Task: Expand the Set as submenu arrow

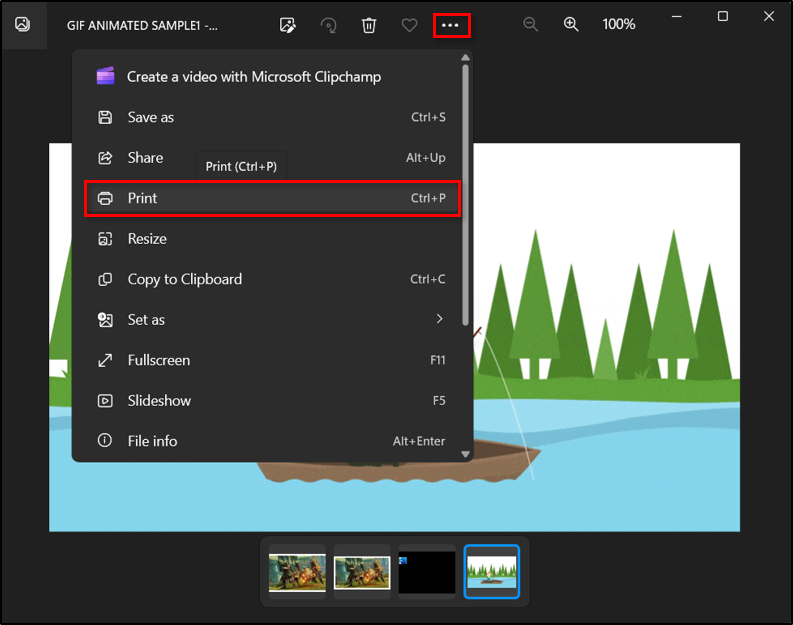Action: [x=439, y=319]
